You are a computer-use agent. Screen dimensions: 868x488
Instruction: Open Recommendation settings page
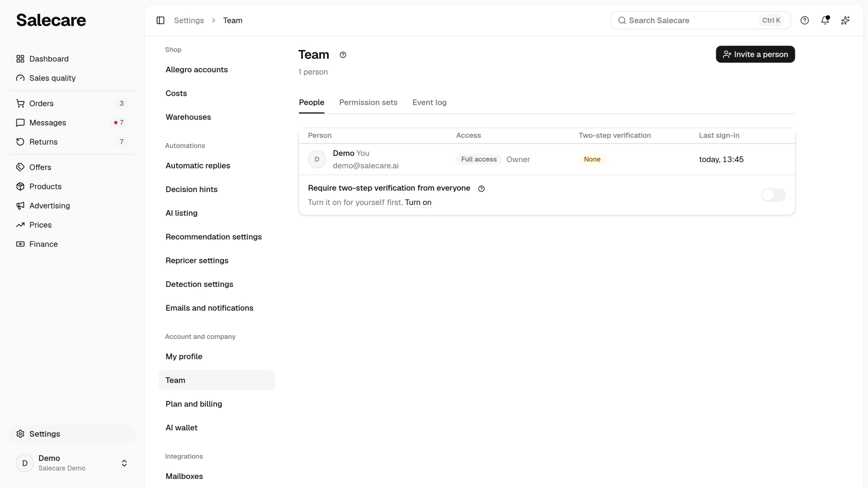coord(217,237)
